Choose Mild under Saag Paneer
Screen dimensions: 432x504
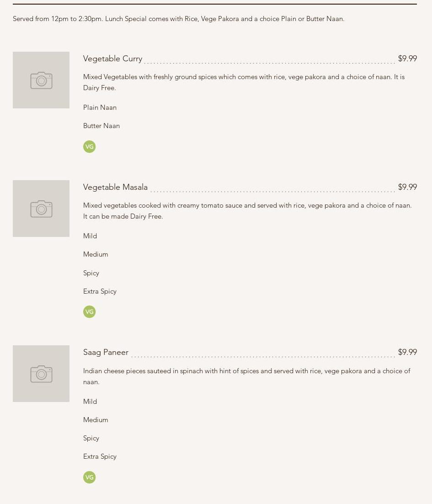(x=90, y=402)
